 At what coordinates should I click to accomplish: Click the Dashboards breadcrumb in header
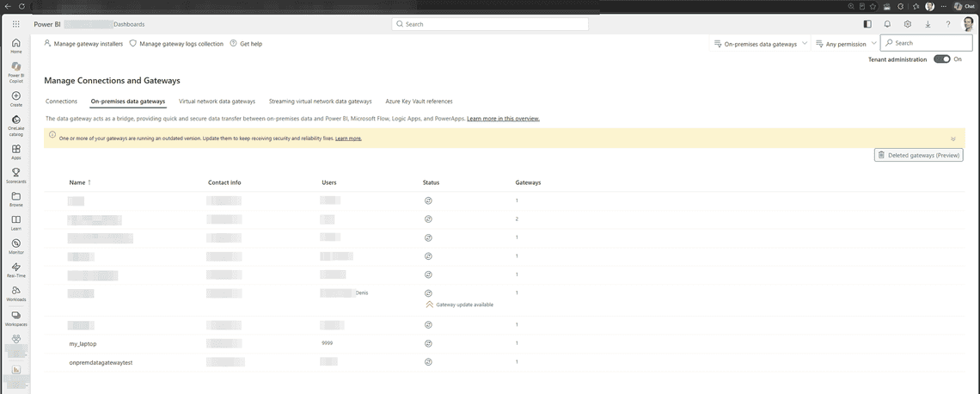[129, 24]
